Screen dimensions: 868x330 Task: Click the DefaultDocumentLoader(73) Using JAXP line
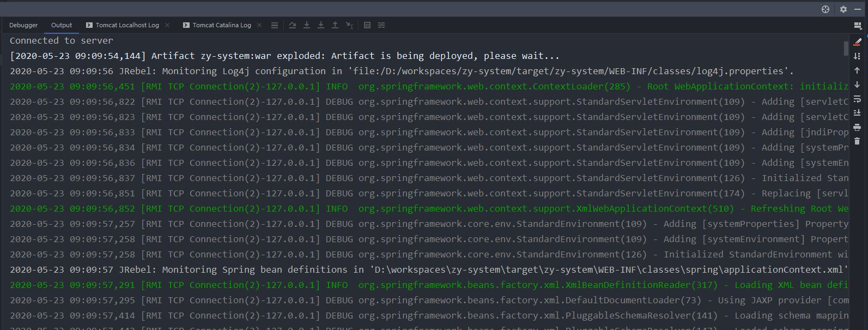click(429, 300)
